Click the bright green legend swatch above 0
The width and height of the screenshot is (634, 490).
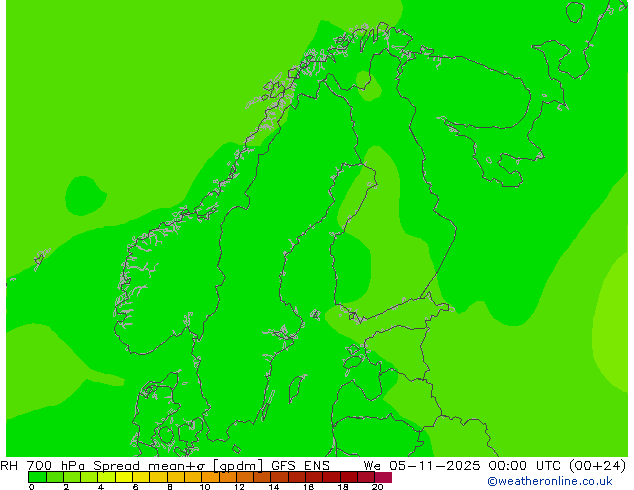[x=37, y=477]
